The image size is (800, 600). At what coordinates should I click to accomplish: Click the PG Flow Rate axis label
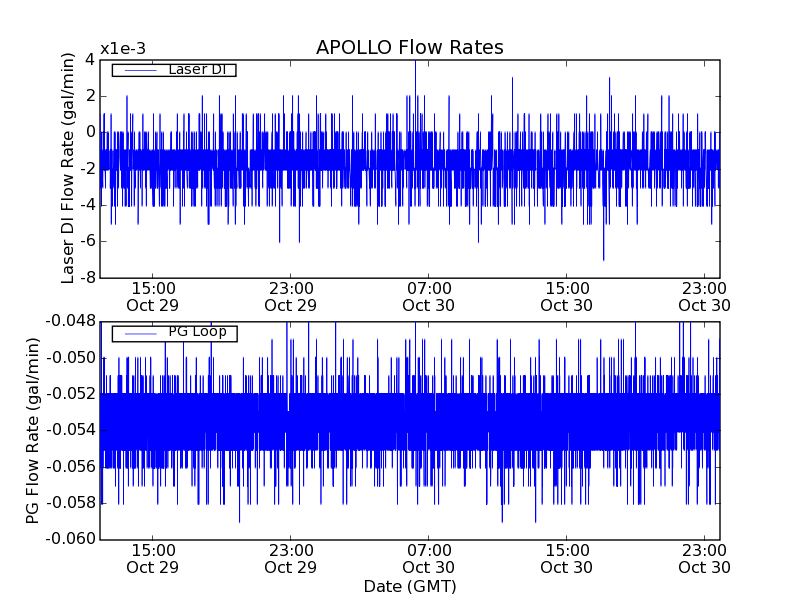pyautogui.click(x=32, y=431)
